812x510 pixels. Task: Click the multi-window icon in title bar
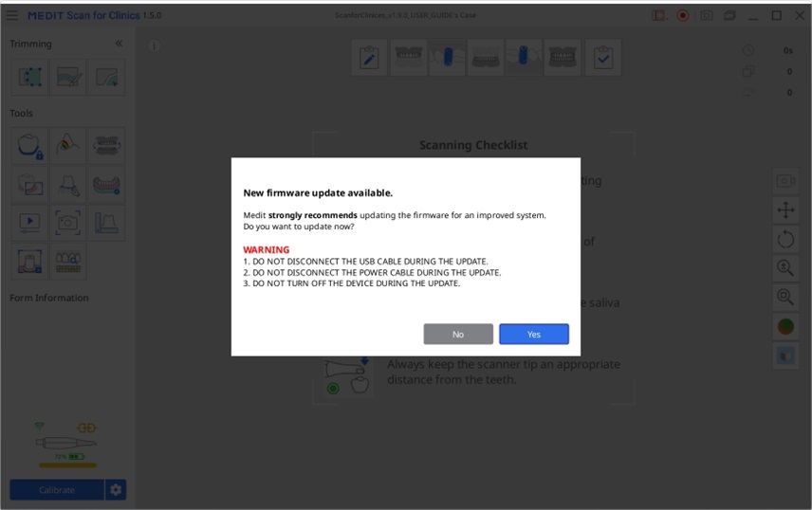pyautogui.click(x=729, y=15)
